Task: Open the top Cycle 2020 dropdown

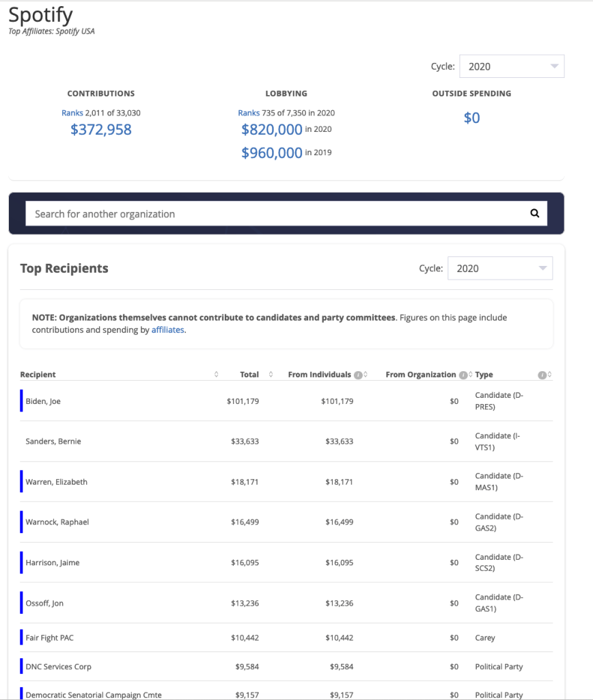Action: tap(512, 66)
